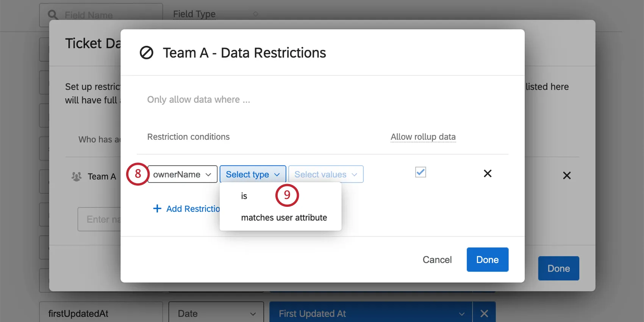The width and height of the screenshot is (644, 322).
Task: Open the Date field type dropdown
Action: point(216,313)
